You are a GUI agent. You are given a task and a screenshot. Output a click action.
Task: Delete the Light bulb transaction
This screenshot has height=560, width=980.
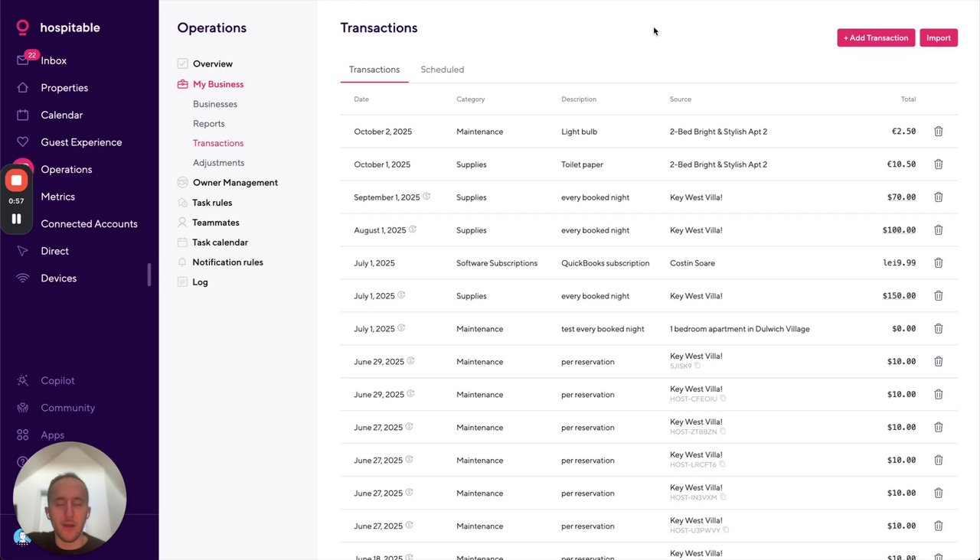(938, 132)
